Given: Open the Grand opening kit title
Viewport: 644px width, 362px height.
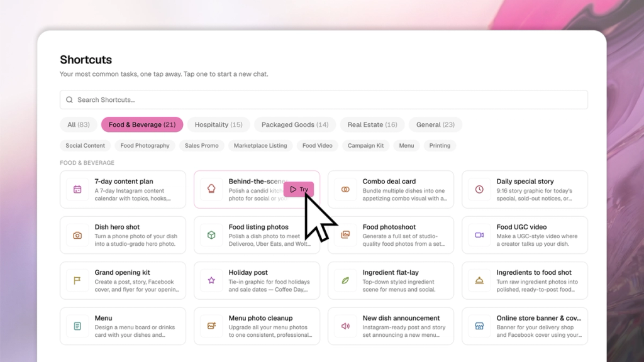Looking at the screenshot, I should pyautogui.click(x=122, y=273).
